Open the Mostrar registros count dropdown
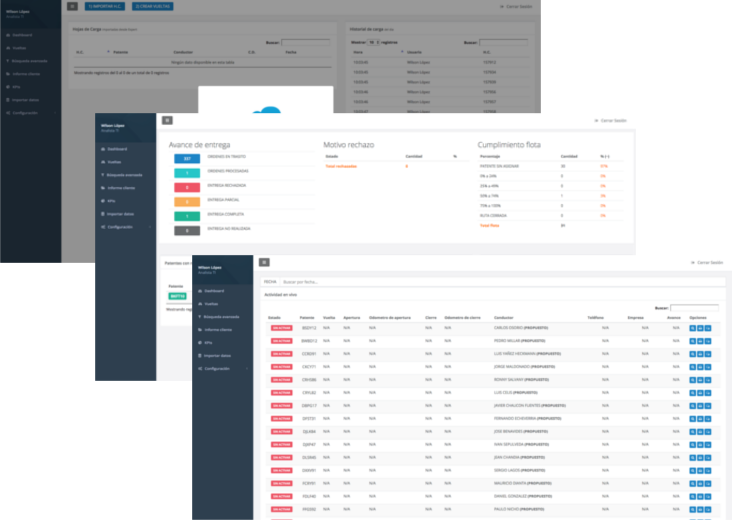The height and width of the screenshot is (520, 732). pyautogui.click(x=374, y=43)
